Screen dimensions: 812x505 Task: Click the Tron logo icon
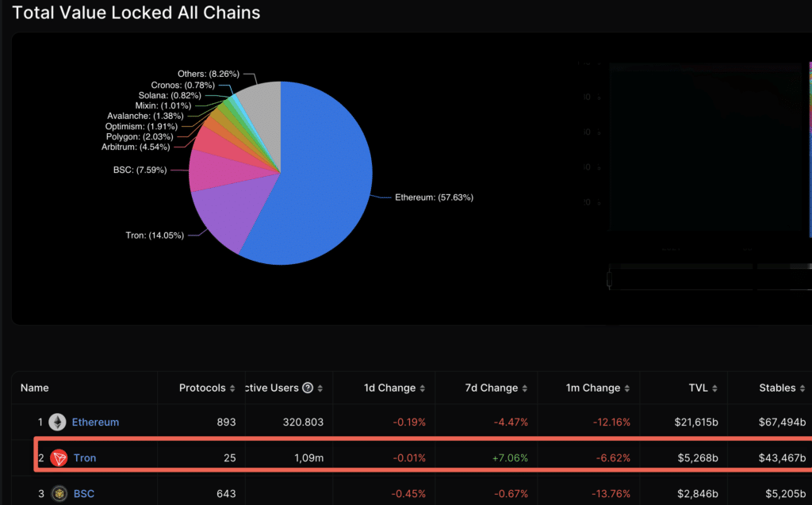click(x=58, y=457)
